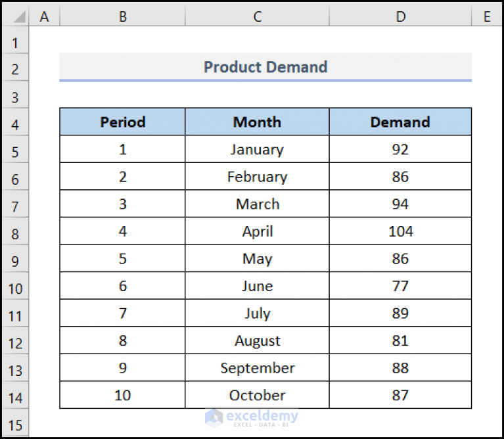Click the March cell

pos(257,204)
